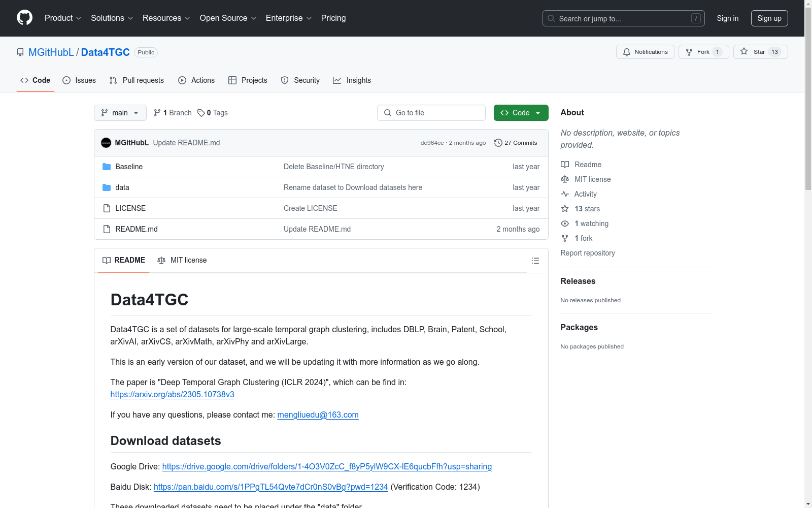Click the Security shield icon
812x508 pixels.
click(x=285, y=80)
